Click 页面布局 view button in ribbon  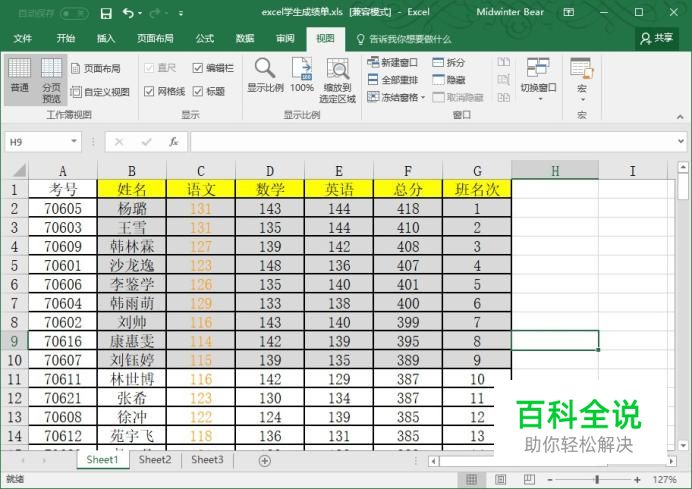[x=96, y=68]
